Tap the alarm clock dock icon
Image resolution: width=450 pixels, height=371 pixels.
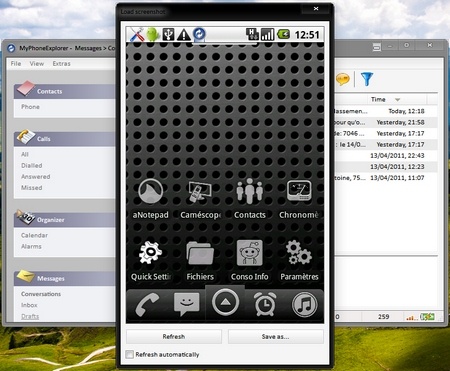(x=265, y=304)
